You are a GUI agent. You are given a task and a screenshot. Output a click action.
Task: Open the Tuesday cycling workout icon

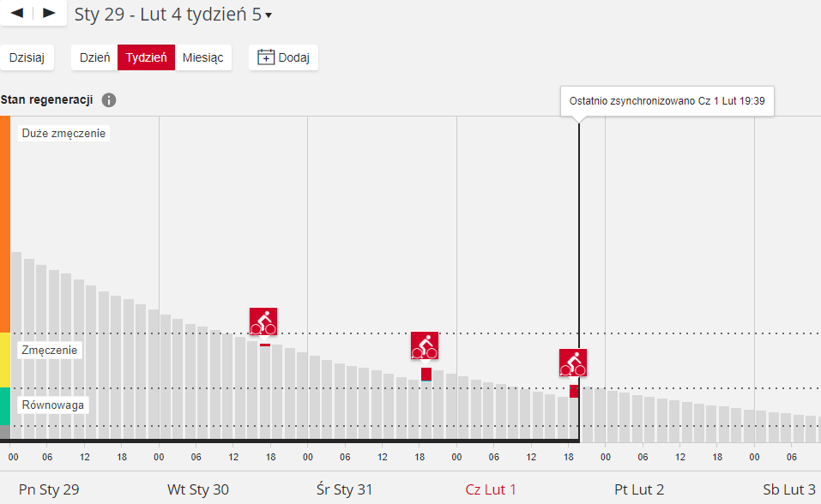click(x=263, y=321)
